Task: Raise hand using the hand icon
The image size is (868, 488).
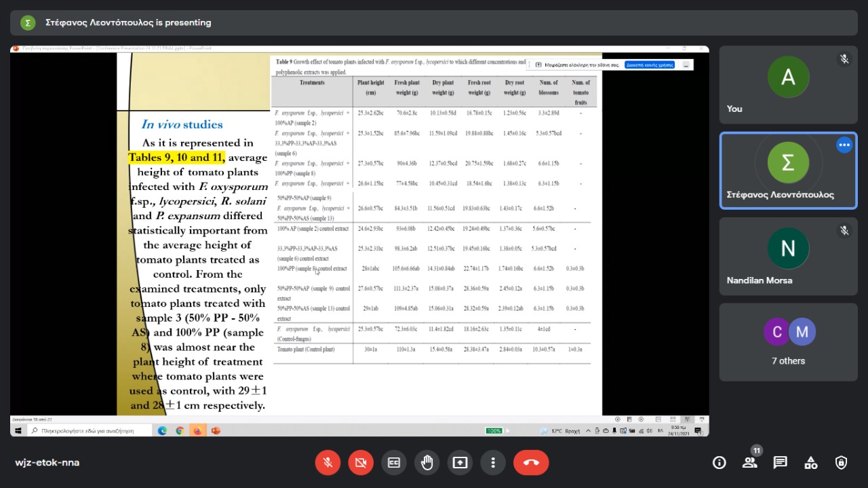Action: (x=427, y=463)
